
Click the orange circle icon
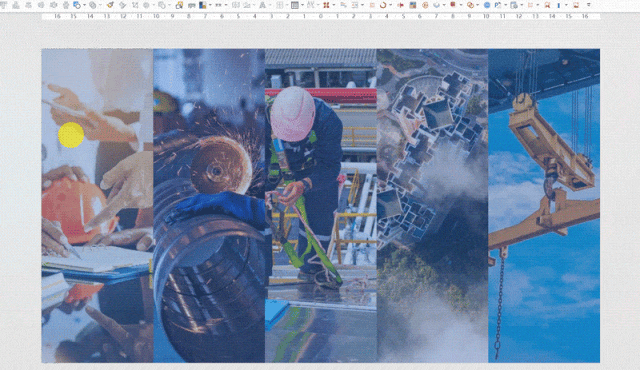pyautogui.click(x=425, y=5)
